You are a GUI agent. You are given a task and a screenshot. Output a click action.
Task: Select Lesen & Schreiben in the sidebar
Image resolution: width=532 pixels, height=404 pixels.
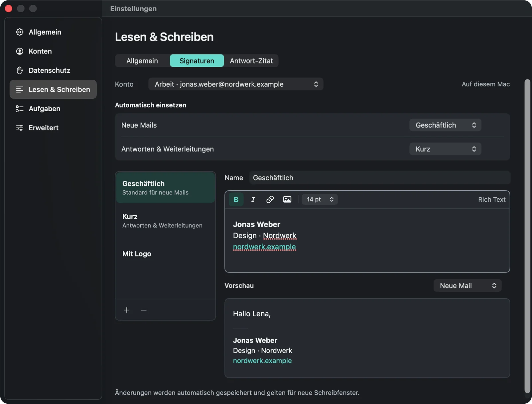coord(53,89)
